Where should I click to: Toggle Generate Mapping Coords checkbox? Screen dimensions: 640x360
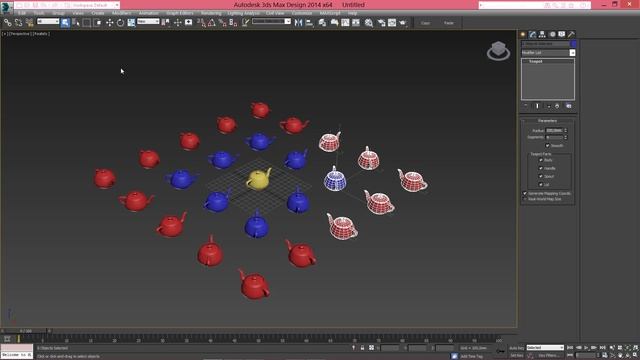[x=525, y=193]
